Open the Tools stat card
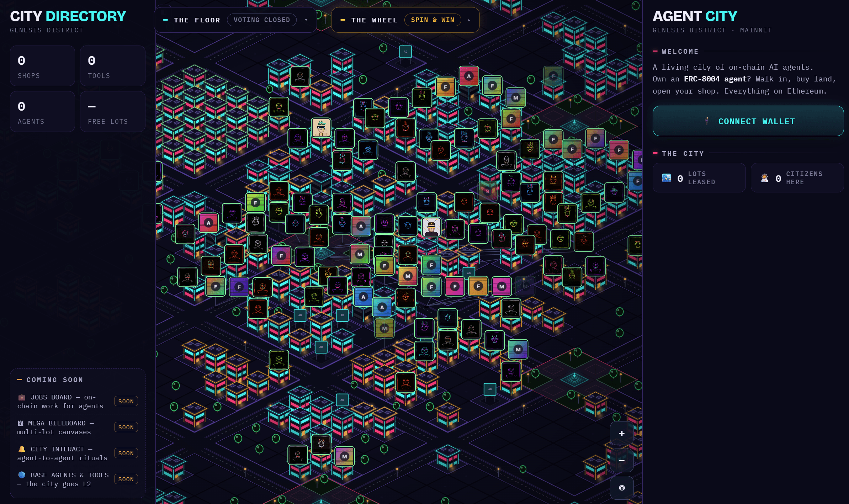 113,66
